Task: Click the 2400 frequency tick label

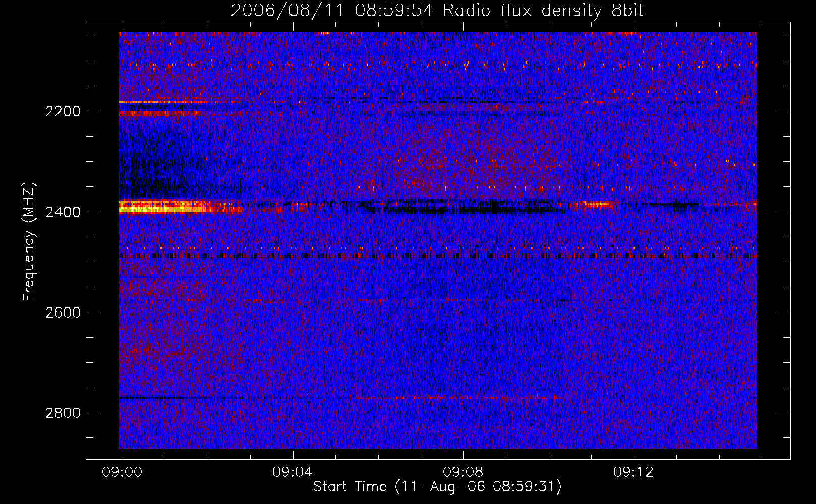Action: [x=63, y=212]
